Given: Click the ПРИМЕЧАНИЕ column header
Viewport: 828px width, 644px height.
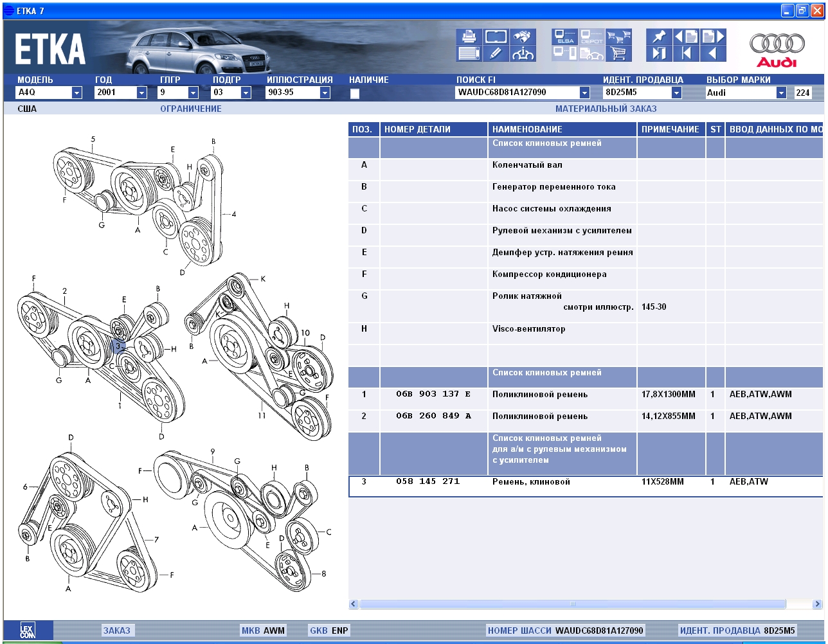Looking at the screenshot, I should coord(670,129).
